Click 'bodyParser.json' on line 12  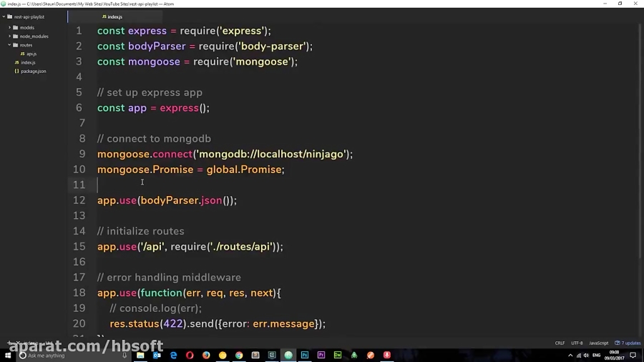181,200
